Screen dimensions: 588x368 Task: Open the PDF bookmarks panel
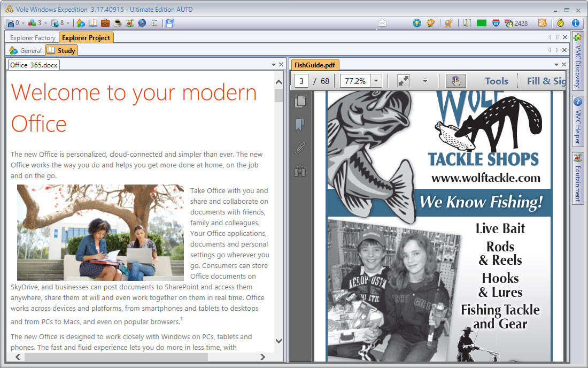[x=300, y=125]
